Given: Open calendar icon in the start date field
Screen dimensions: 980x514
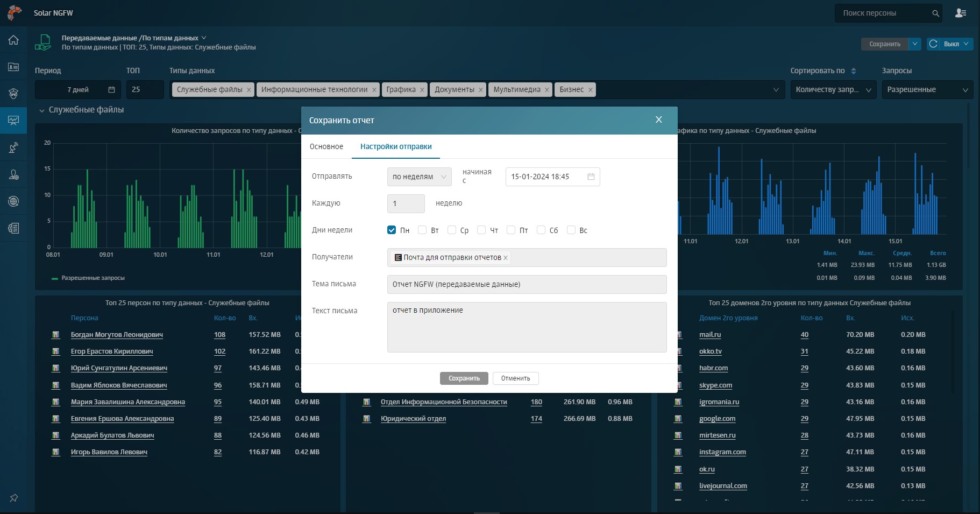Looking at the screenshot, I should [x=591, y=177].
